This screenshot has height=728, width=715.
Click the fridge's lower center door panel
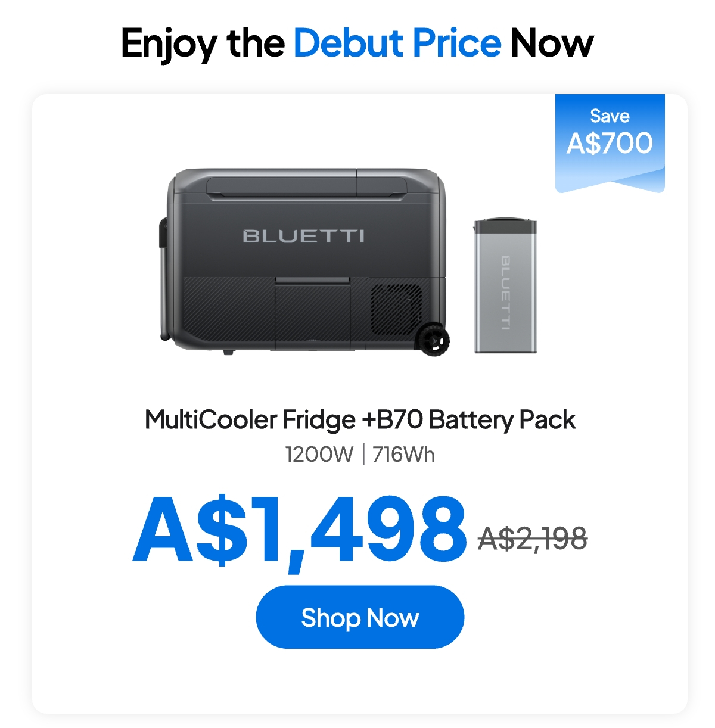point(313,313)
